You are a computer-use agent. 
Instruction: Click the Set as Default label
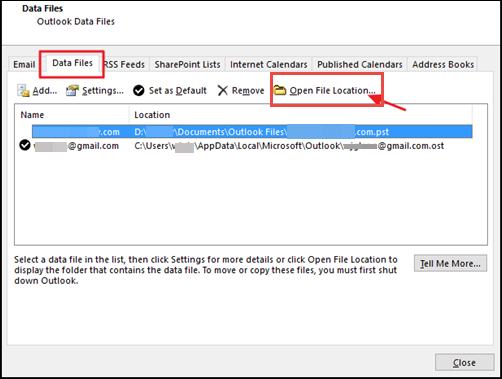pos(178,91)
